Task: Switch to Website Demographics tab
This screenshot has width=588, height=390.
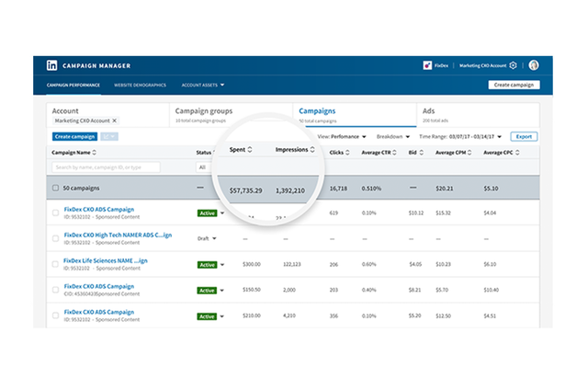Action: point(140,86)
